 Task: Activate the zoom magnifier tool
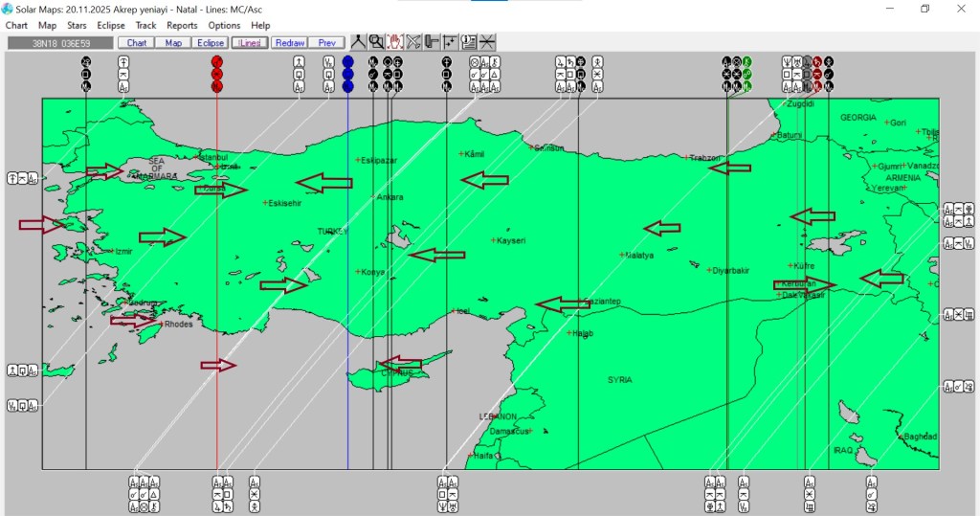376,42
